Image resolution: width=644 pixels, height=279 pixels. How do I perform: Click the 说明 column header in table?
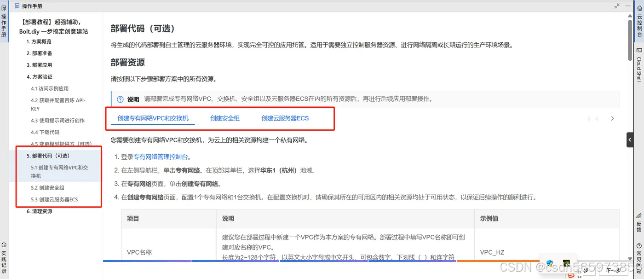(x=228, y=219)
